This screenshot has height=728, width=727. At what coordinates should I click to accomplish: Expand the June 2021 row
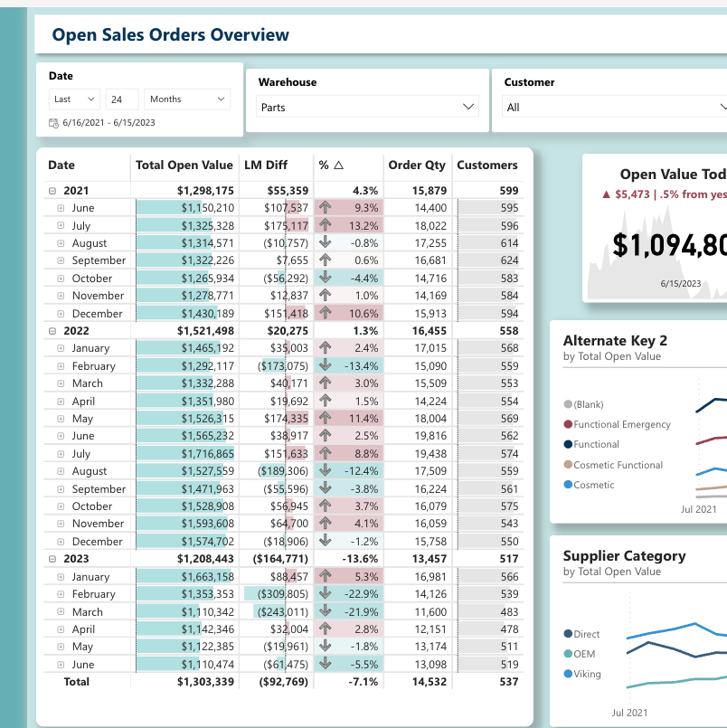point(61,208)
